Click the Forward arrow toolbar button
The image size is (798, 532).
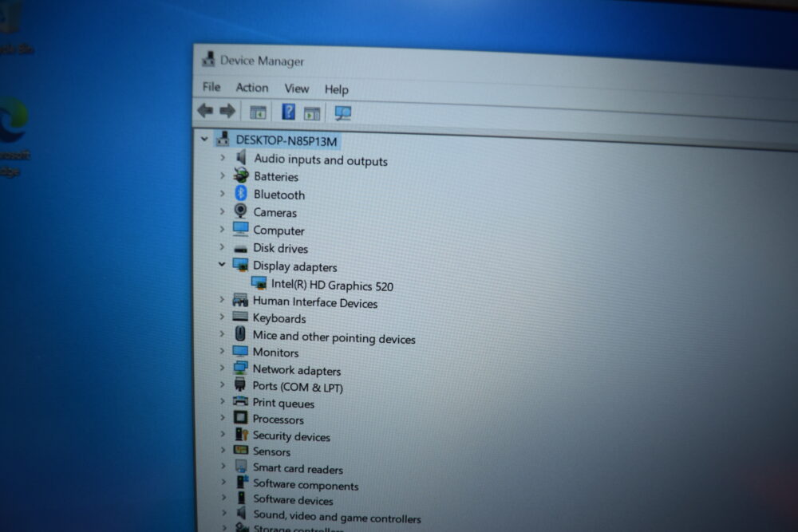pyautogui.click(x=227, y=110)
